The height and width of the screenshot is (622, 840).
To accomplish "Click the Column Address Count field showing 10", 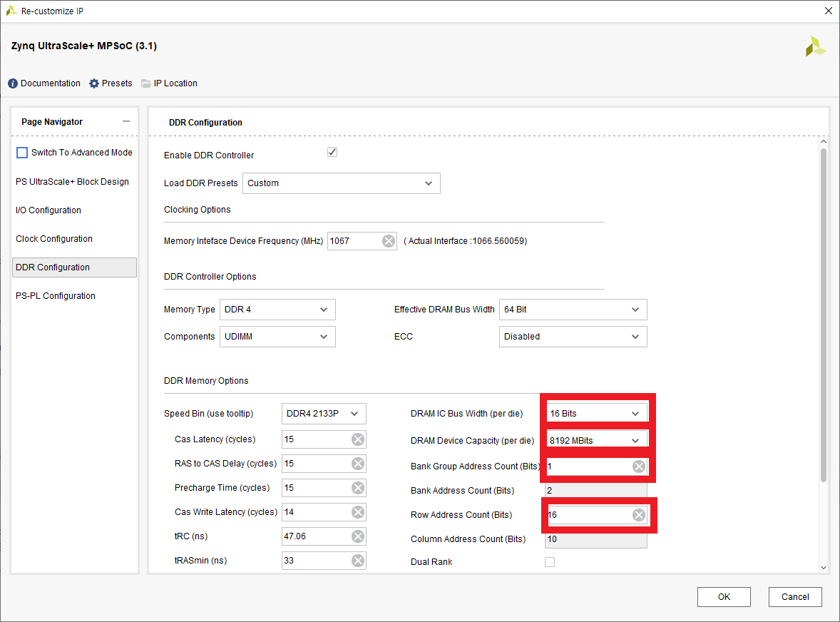I will (x=595, y=539).
